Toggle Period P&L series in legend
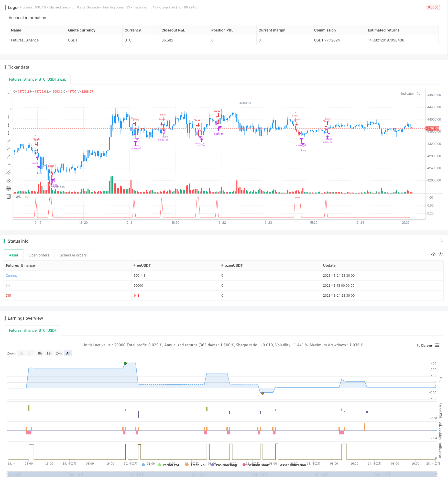This screenshot has height=484, width=448. click(169, 465)
